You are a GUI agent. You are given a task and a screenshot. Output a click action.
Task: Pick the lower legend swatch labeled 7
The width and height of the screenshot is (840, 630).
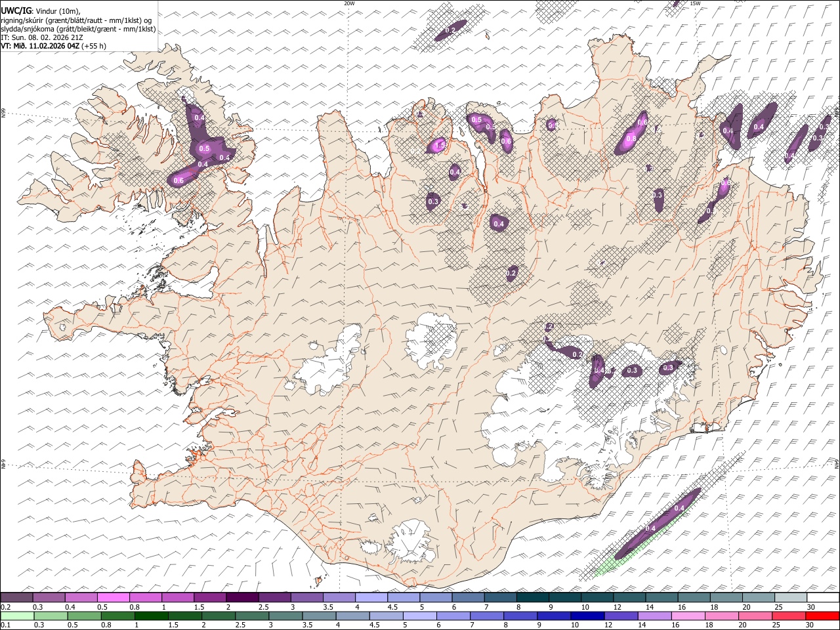(486, 616)
